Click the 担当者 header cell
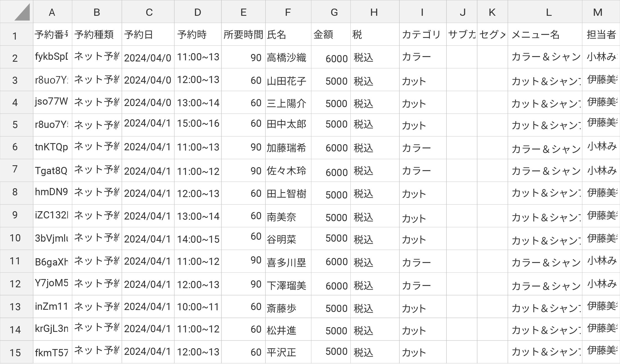The image size is (620, 364). pyautogui.click(x=601, y=35)
